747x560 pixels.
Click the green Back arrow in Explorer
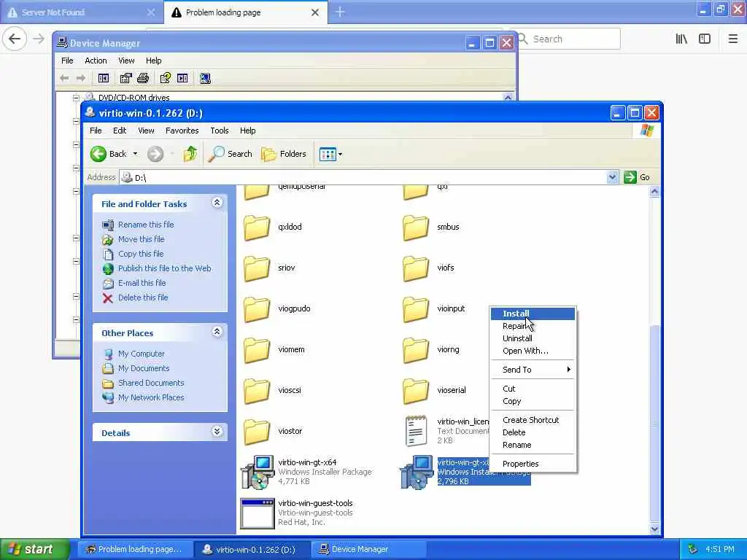[x=98, y=154]
